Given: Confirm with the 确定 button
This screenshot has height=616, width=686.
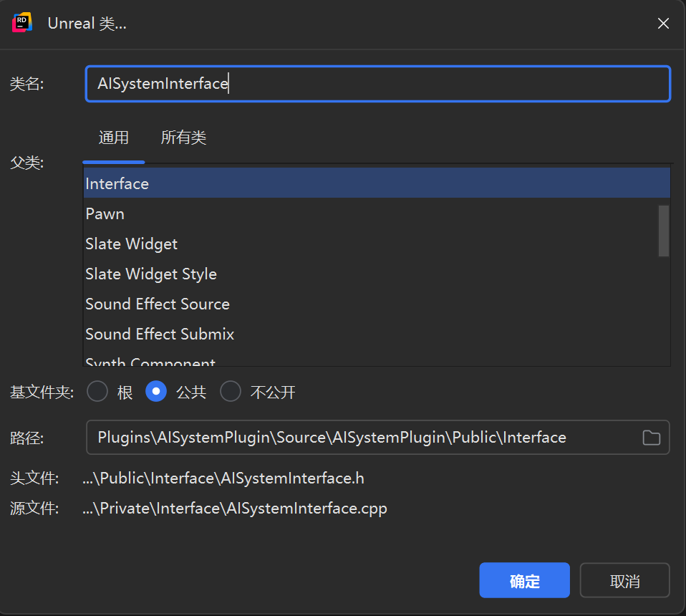Looking at the screenshot, I should (x=524, y=580).
